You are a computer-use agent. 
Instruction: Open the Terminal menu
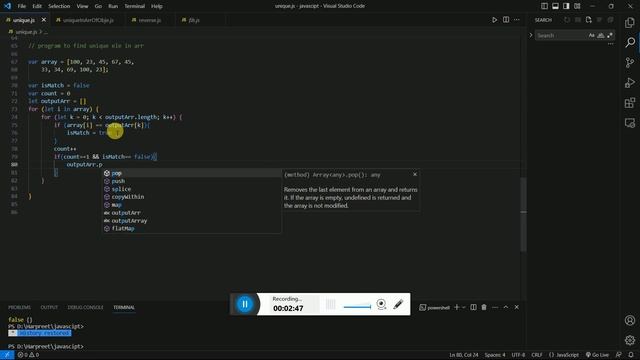pyautogui.click(x=135, y=6)
